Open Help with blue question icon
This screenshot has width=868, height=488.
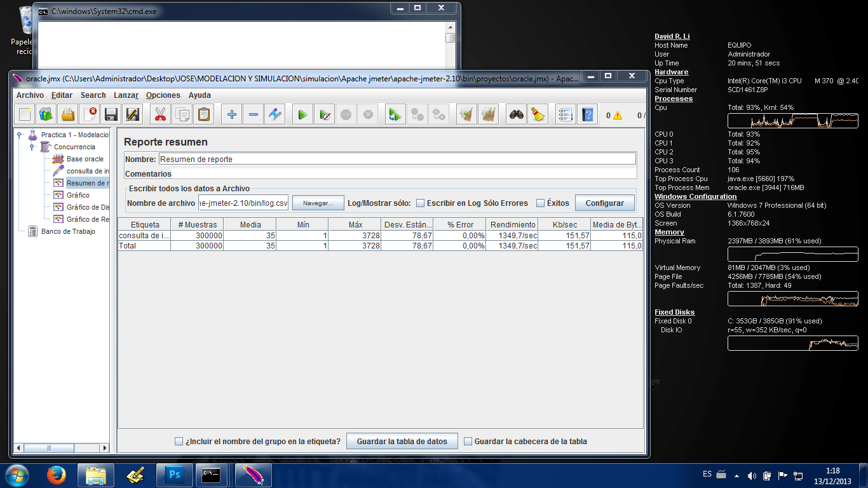click(588, 114)
